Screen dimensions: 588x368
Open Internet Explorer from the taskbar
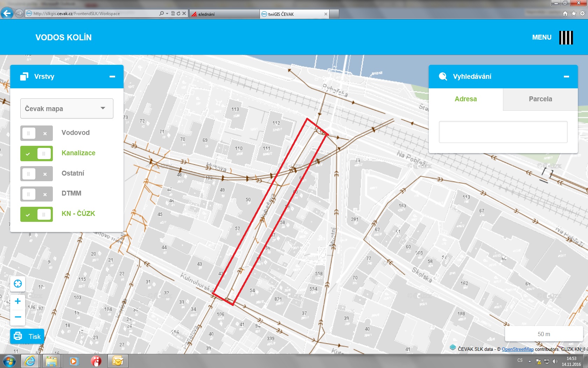tap(30, 361)
